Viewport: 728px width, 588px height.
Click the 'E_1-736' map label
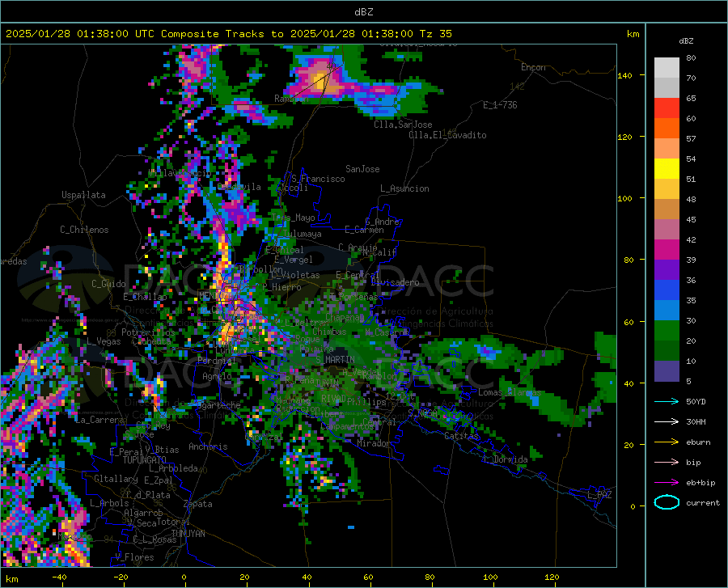click(x=500, y=105)
